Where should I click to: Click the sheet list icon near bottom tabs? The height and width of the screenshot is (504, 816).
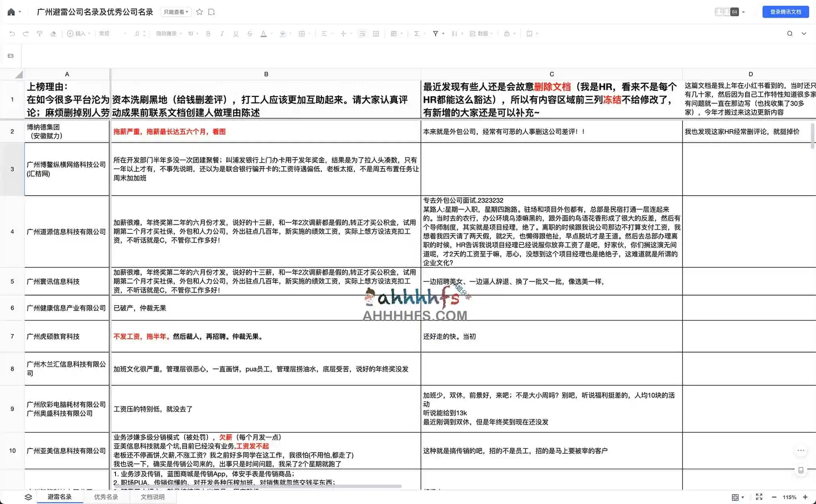(28, 497)
